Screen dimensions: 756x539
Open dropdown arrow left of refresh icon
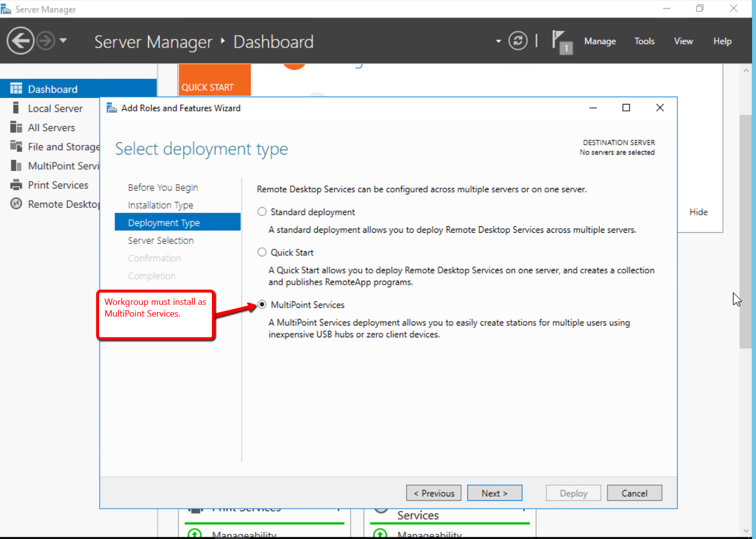click(x=498, y=41)
